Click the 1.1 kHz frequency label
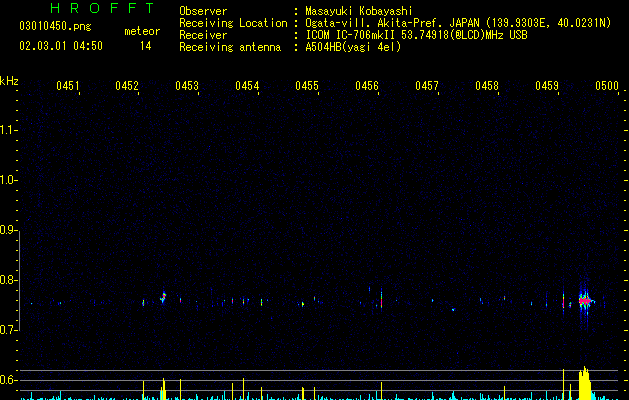The width and height of the screenshot is (629, 400). (x=8, y=130)
